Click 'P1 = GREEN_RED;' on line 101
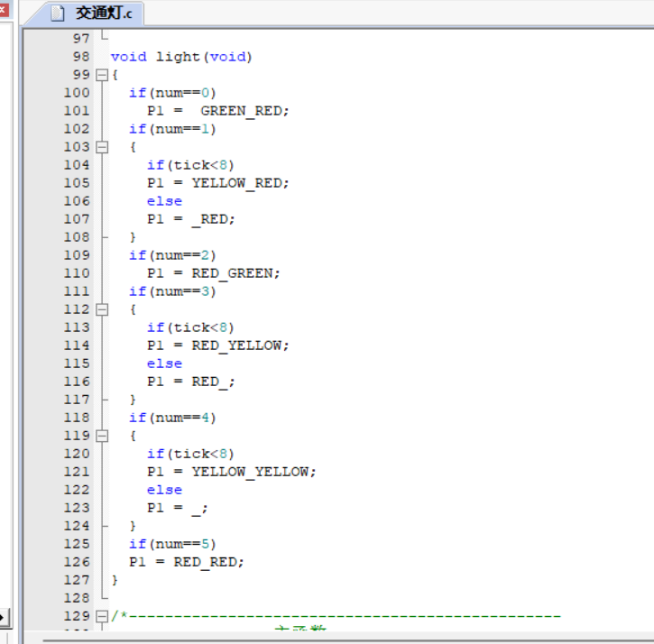Screen dimensions: 654x644 click(x=217, y=111)
